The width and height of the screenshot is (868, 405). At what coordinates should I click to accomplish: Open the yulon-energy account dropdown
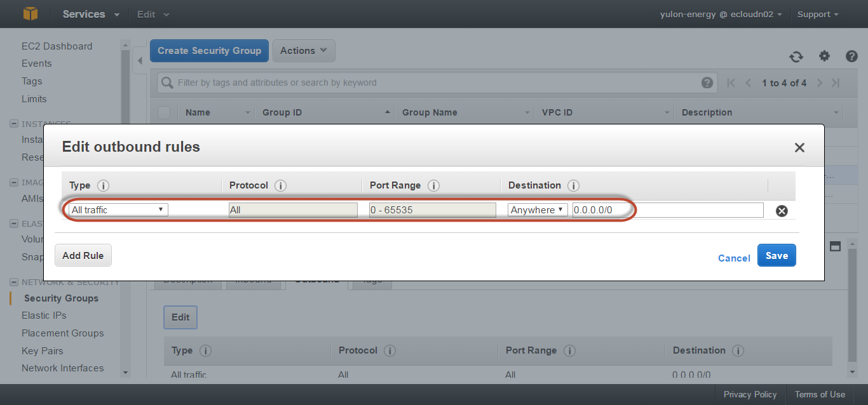pos(721,14)
